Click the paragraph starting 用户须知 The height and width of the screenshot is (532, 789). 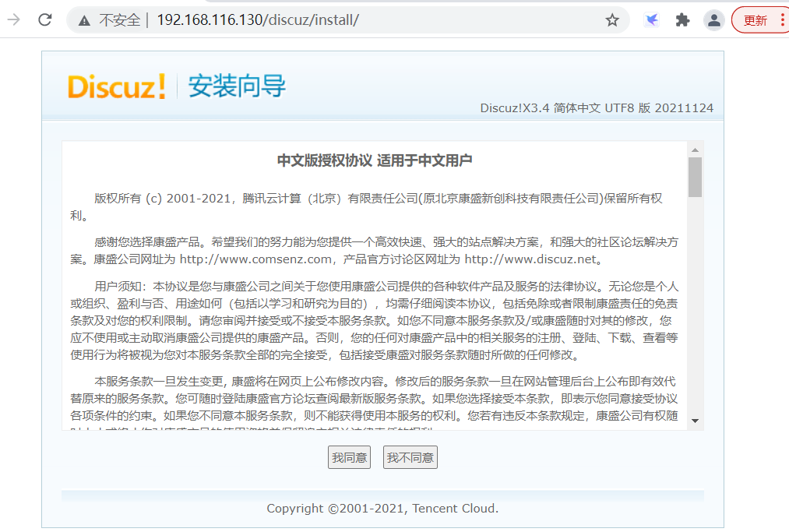point(375,321)
